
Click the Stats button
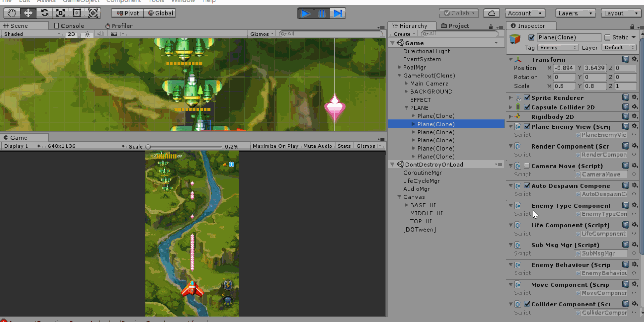(344, 146)
